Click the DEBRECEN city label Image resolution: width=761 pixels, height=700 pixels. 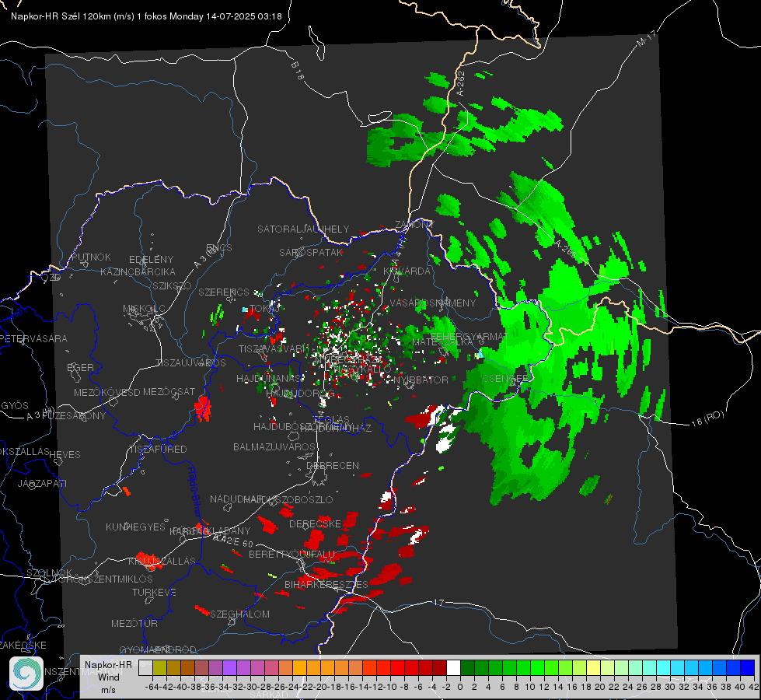click(x=333, y=465)
